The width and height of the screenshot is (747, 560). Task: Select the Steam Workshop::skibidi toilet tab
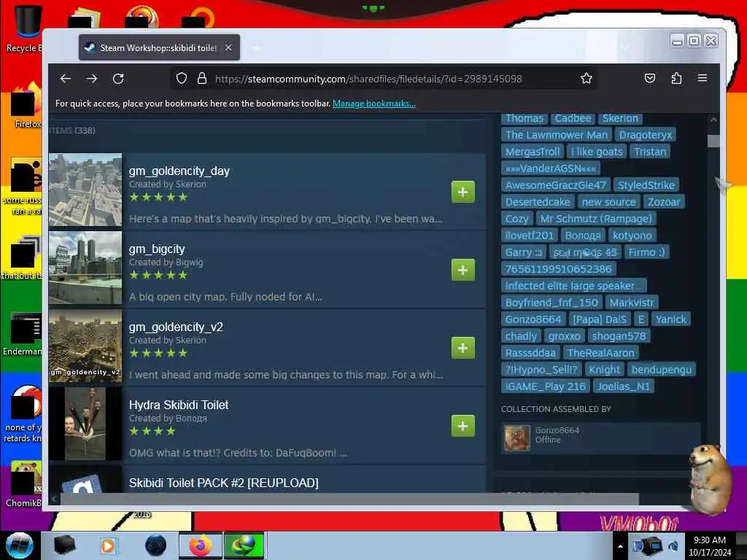click(159, 47)
